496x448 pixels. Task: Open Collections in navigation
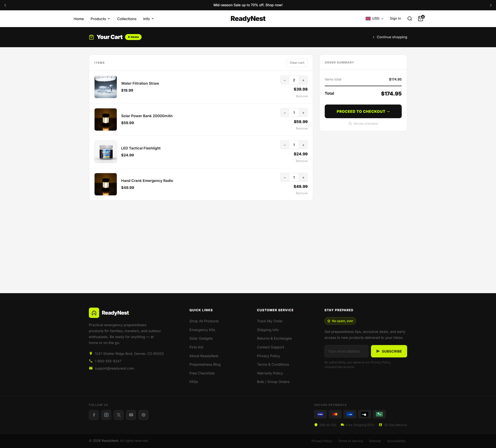(127, 19)
